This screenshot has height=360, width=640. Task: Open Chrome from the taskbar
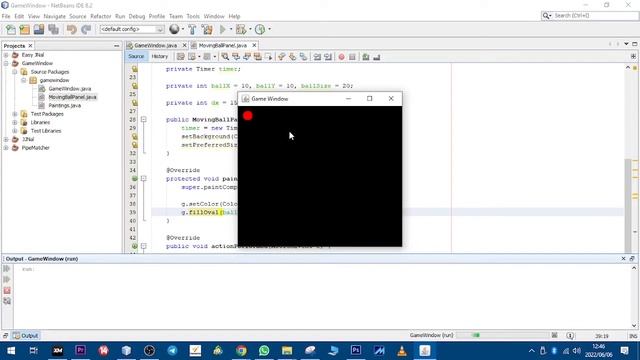pyautogui.click(x=241, y=351)
